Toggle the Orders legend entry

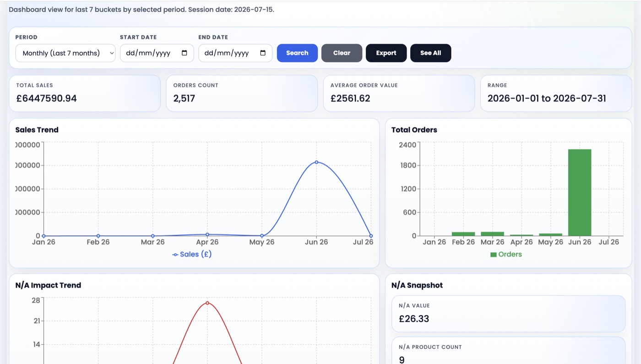[506, 255]
